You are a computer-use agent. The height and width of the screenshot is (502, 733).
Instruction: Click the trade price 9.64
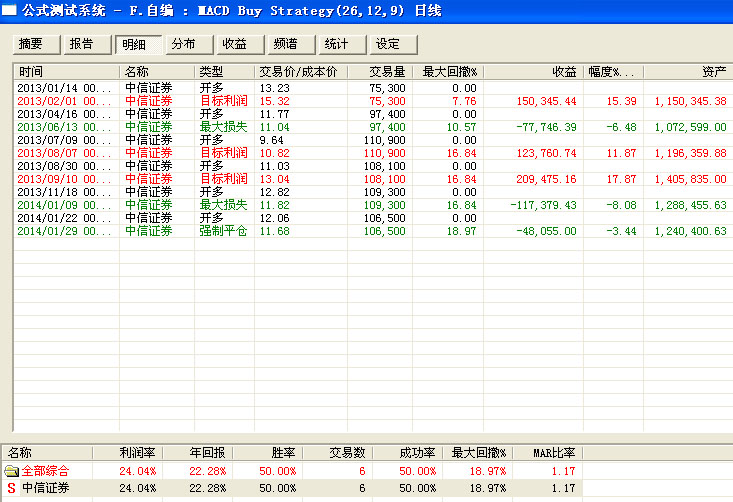(272, 140)
